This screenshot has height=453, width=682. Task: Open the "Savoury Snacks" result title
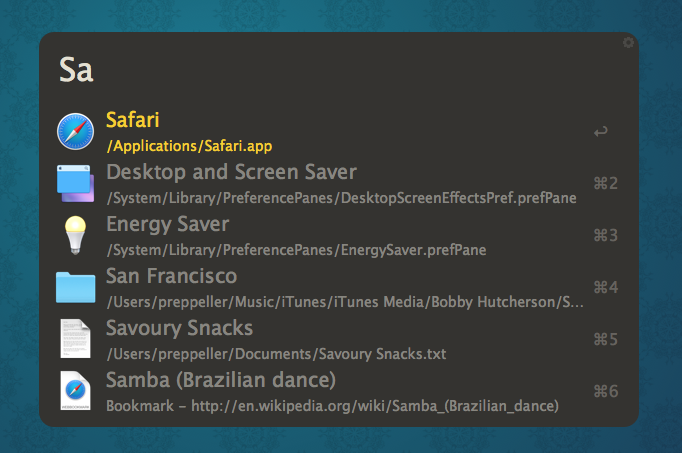(x=179, y=328)
